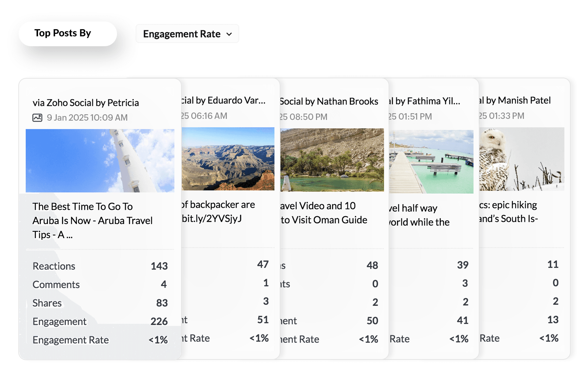Image resolution: width=588 pixels, height=376 pixels.
Task: Click the Engagement Rate value <1% on first card
Action: 158,340
